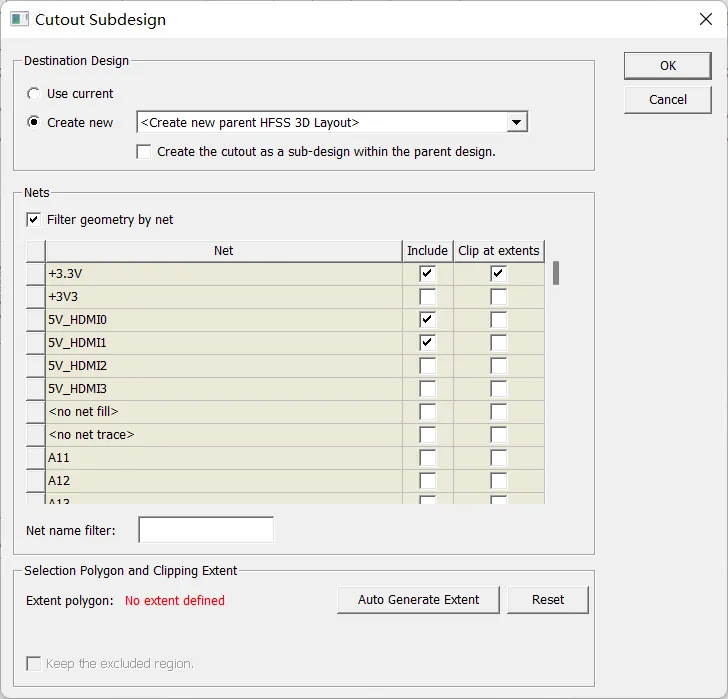Enable create cutout as sub-design checkbox

144,152
